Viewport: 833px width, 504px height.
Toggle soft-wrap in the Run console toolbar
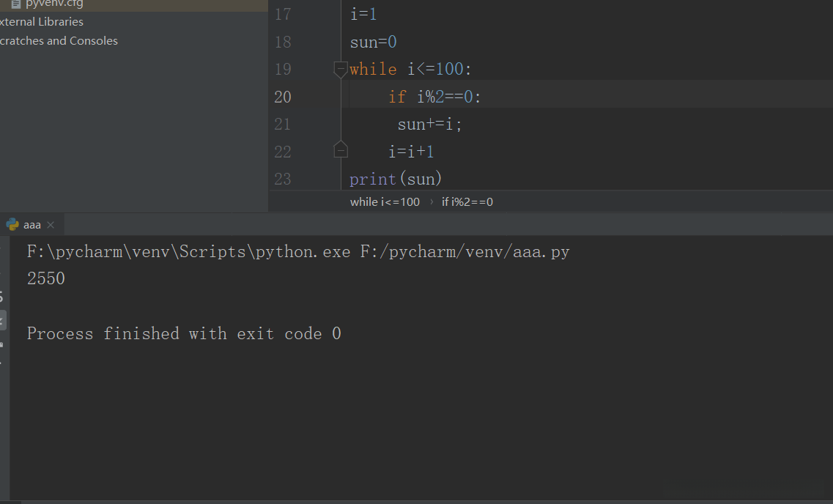tap(2, 297)
